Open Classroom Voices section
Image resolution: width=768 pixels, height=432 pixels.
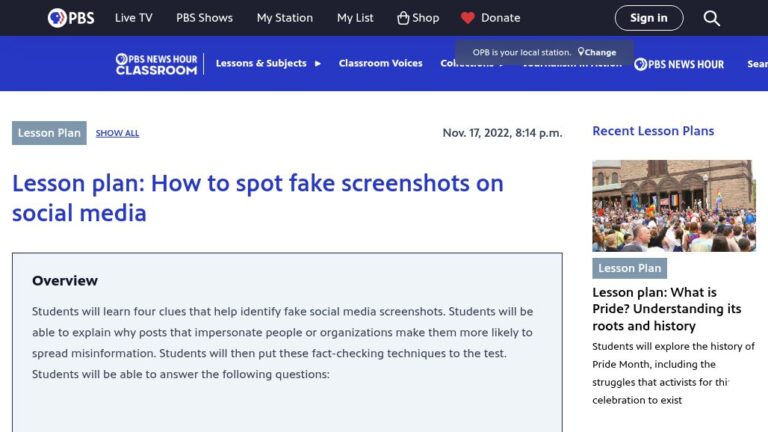381,63
